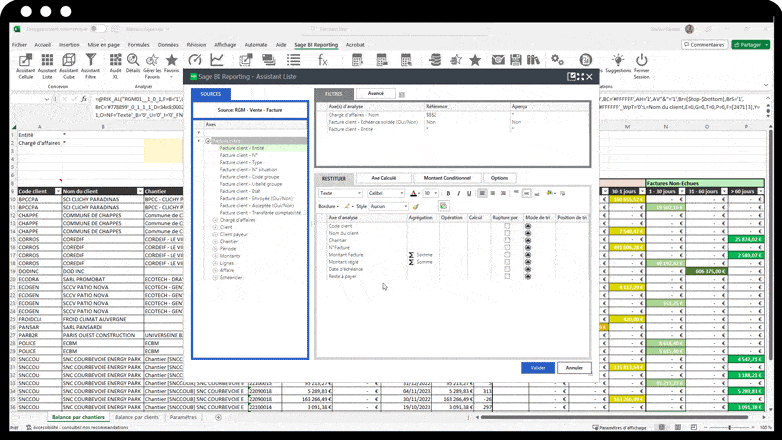
Task: Click the envelope mail icon in the ribbon
Action: tap(498, 60)
